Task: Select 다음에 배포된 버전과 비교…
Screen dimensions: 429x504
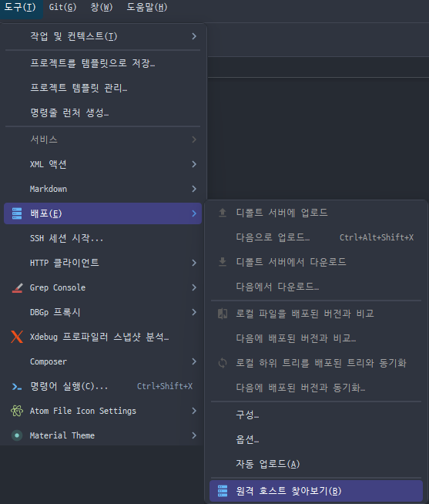Action: 316,338
